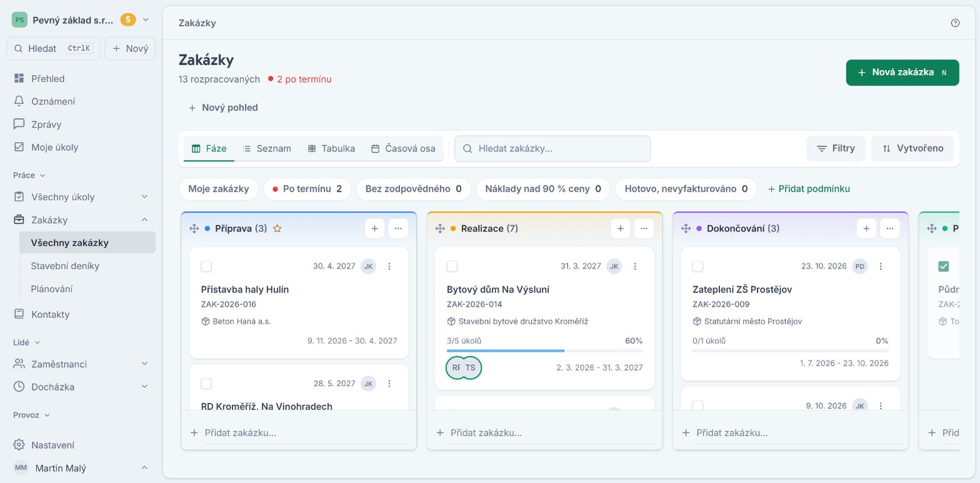The height and width of the screenshot is (483, 980).
Task: Click the Vytvořeno sort button
Action: tap(912, 149)
